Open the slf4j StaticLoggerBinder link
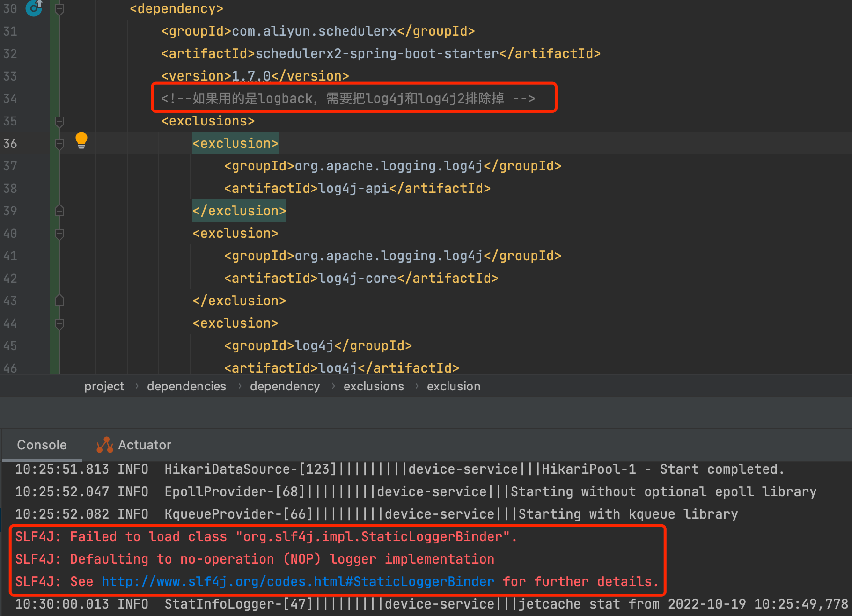This screenshot has height=616, width=852. point(298,581)
